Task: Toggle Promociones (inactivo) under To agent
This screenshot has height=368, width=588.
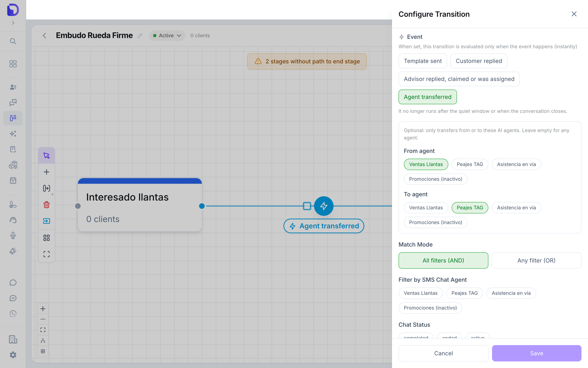Action: [x=435, y=222]
